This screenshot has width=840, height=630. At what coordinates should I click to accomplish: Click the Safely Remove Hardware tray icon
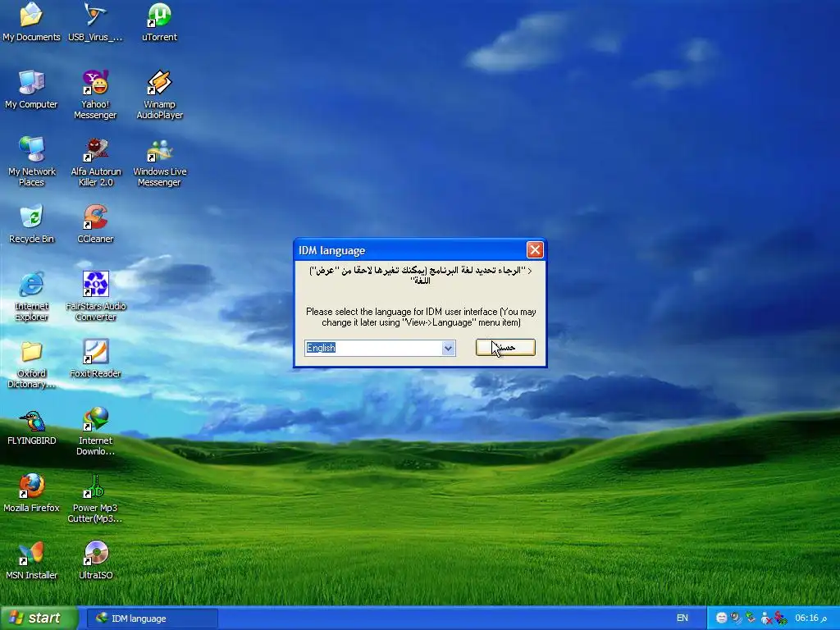click(x=751, y=619)
